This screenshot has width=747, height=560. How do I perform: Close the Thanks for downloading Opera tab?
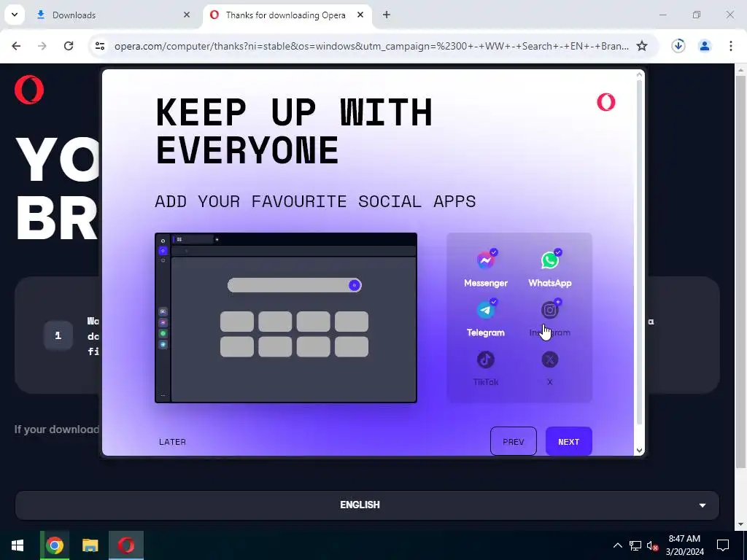360,15
